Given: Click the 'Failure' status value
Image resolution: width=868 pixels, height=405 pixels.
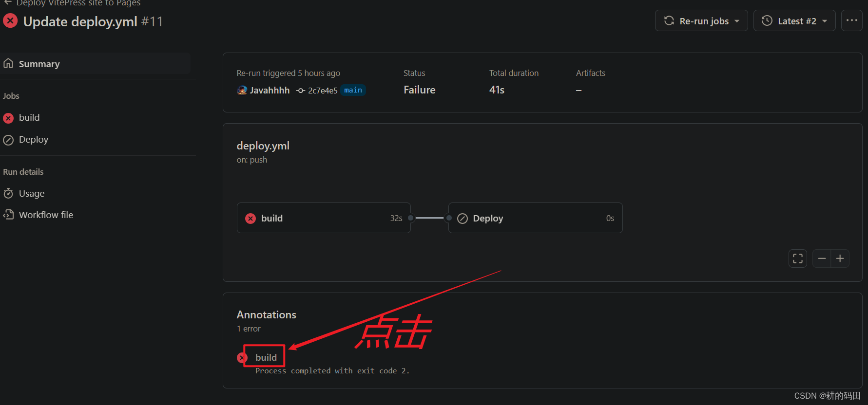Looking at the screenshot, I should [x=420, y=90].
